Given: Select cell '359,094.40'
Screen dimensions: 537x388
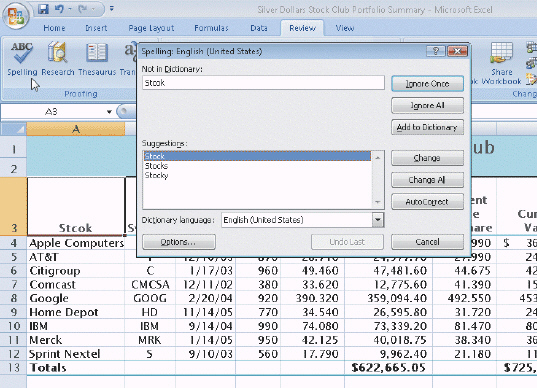Looking at the screenshot, I should (x=388, y=298).
